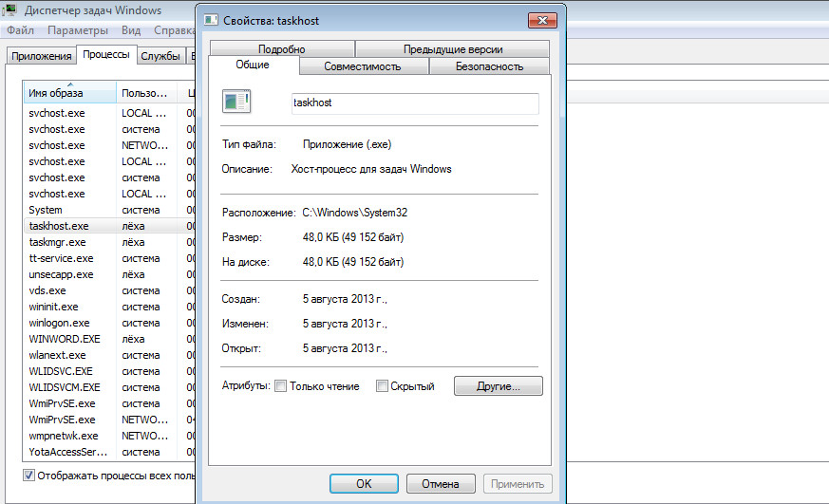Toggle the Hidden (Скрытый) attribute checkbox
This screenshot has height=504, width=829.
click(x=382, y=386)
